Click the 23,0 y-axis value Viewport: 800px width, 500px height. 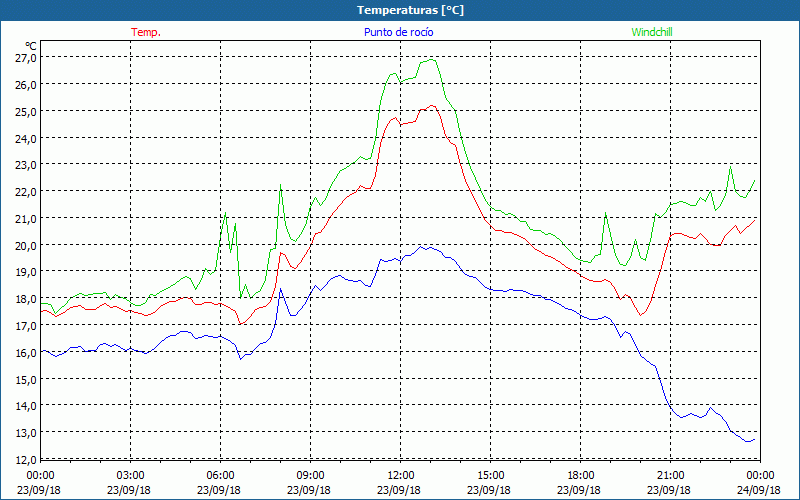(x=26, y=165)
